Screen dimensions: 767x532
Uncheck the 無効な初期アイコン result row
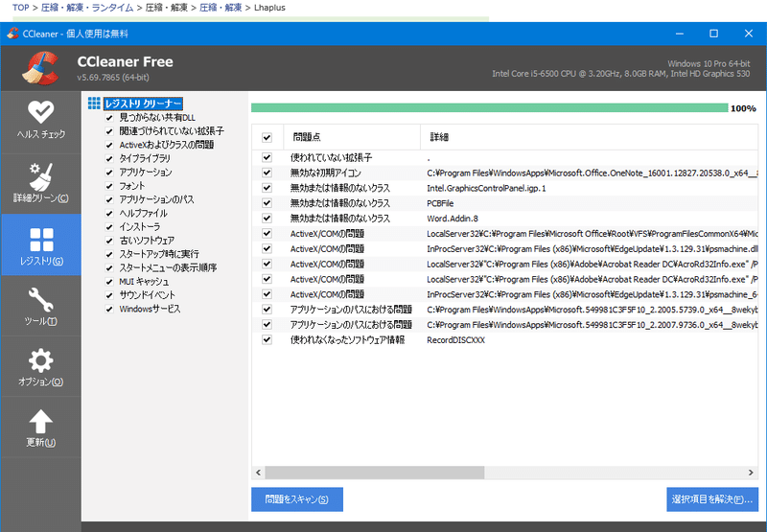click(x=267, y=173)
